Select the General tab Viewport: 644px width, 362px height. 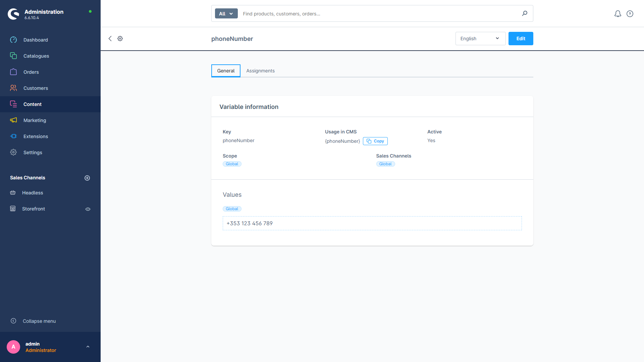226,71
